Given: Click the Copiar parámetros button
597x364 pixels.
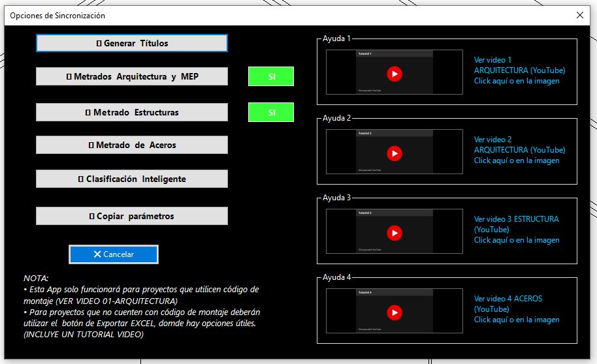Looking at the screenshot, I should pyautogui.click(x=132, y=216).
